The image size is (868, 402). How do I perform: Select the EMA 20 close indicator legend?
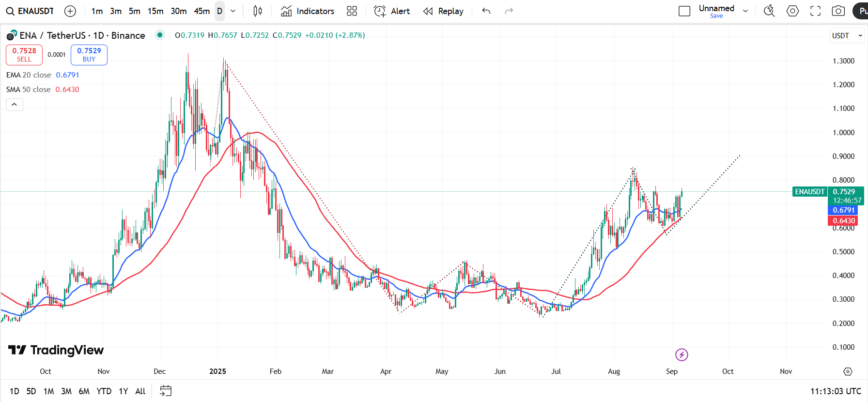[43, 75]
